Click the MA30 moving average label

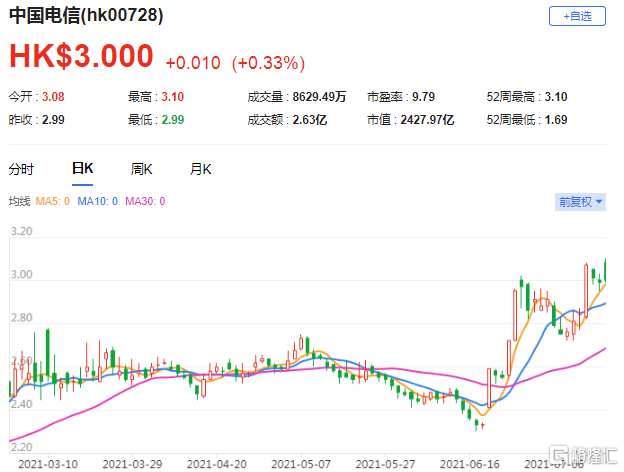pyautogui.click(x=145, y=201)
